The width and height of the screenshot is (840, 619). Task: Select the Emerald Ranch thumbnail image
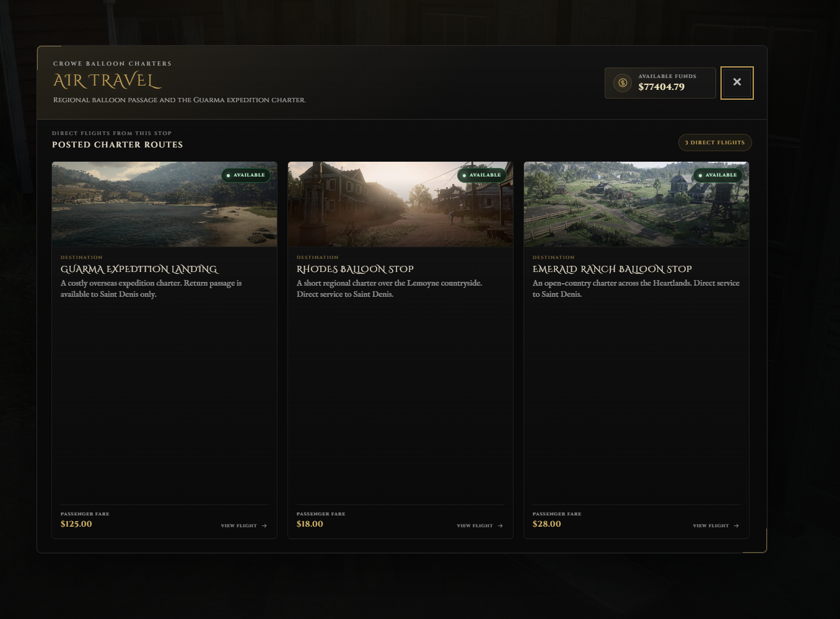tap(636, 204)
